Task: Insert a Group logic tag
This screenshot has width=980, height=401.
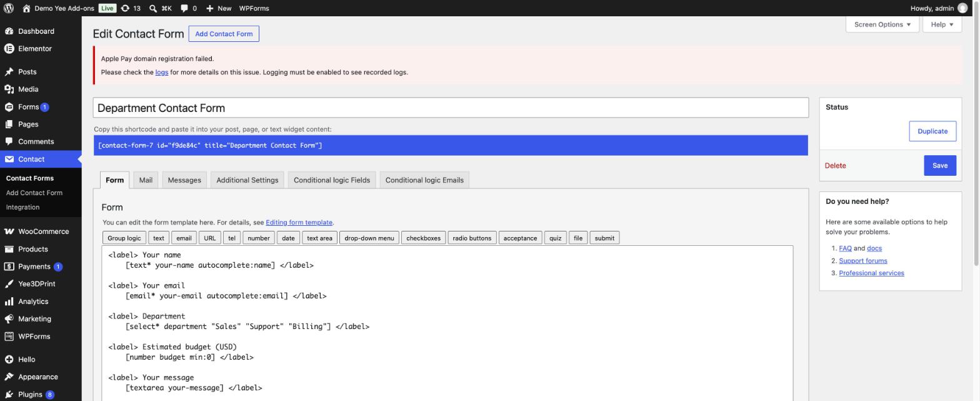Action: pos(124,238)
